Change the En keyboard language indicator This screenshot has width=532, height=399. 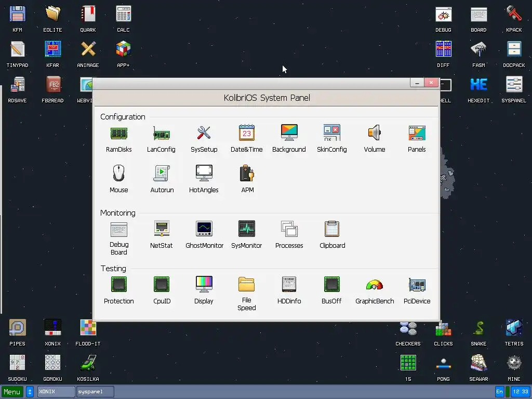coord(499,392)
